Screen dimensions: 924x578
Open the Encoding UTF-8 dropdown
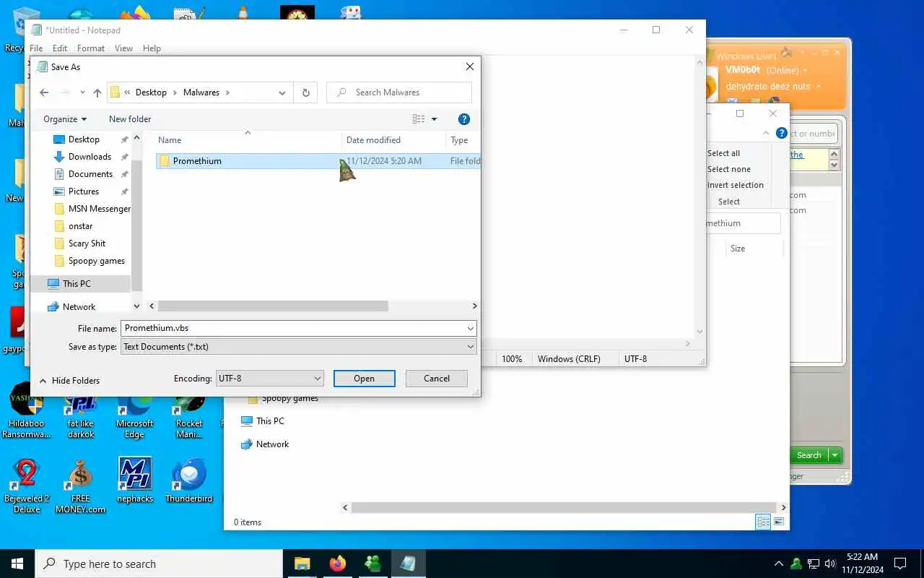click(270, 378)
